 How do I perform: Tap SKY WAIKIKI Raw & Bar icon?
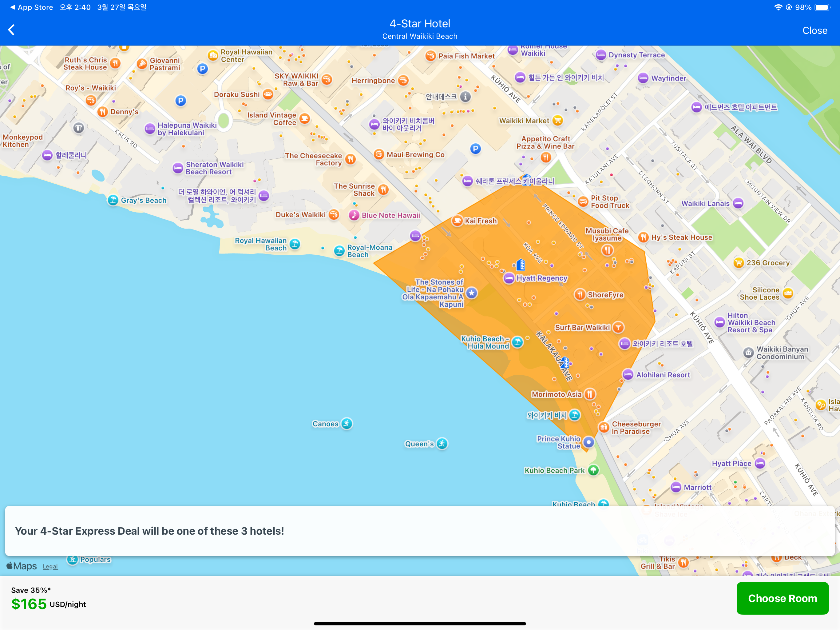pos(327,79)
